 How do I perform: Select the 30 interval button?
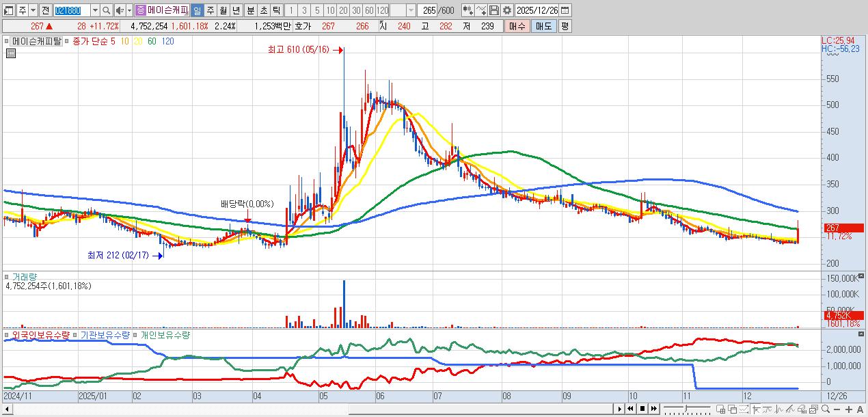point(356,10)
